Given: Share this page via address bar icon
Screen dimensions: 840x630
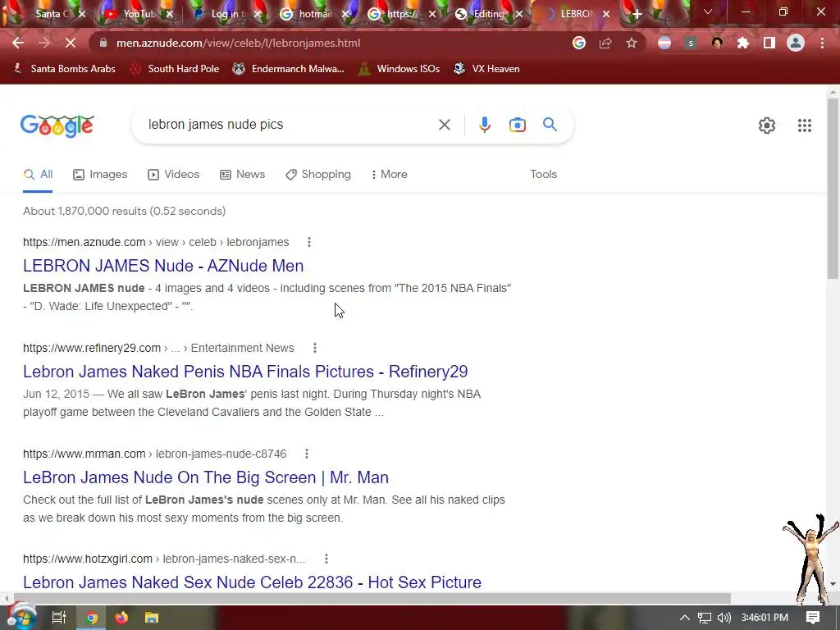Looking at the screenshot, I should (x=605, y=43).
